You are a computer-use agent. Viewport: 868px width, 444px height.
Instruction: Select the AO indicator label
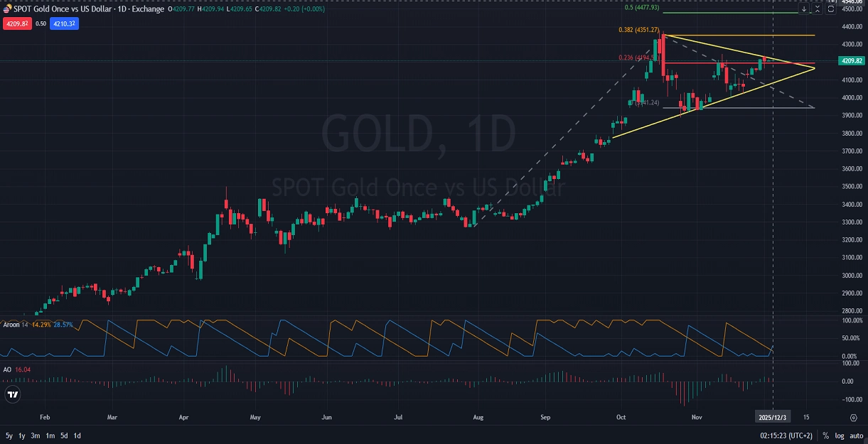tap(8, 369)
